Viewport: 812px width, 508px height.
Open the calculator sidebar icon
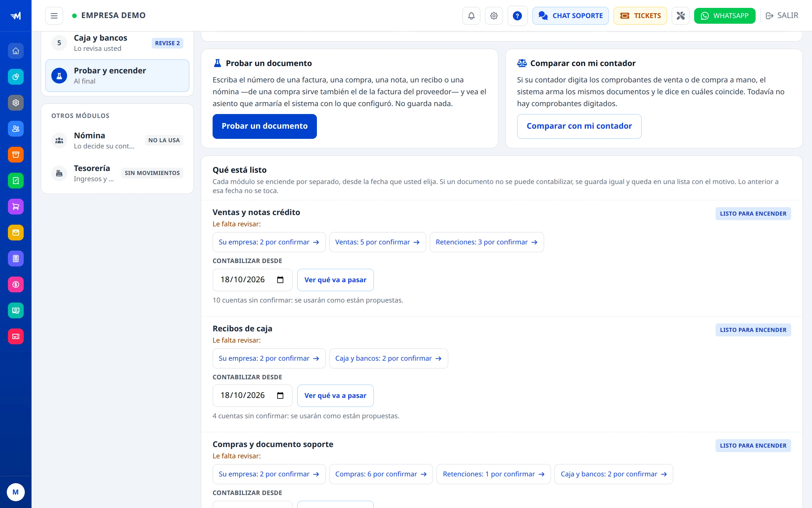[x=16, y=259]
